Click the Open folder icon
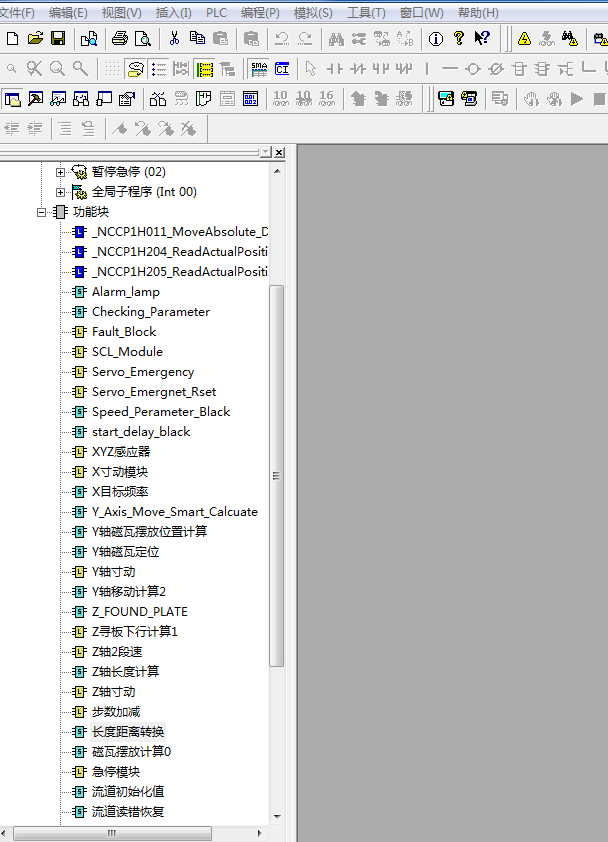 pyautogui.click(x=35, y=39)
